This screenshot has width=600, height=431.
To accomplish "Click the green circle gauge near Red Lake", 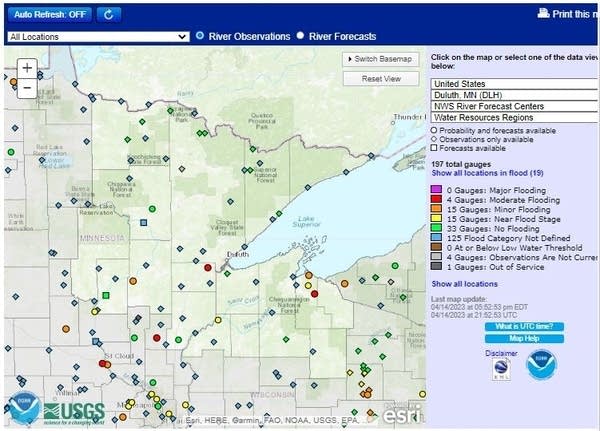I will (x=11, y=152).
